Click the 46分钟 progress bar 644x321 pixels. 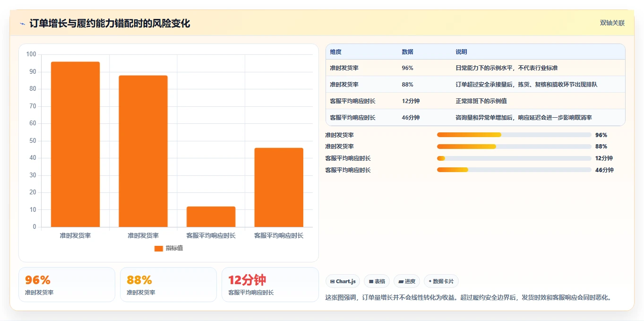point(514,170)
